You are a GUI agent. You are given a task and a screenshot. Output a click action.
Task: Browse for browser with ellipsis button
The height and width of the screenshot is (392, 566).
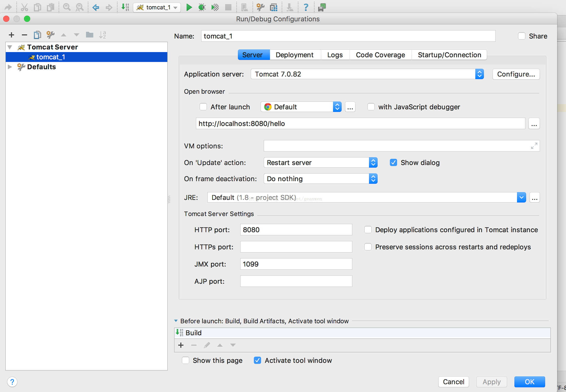coord(350,107)
